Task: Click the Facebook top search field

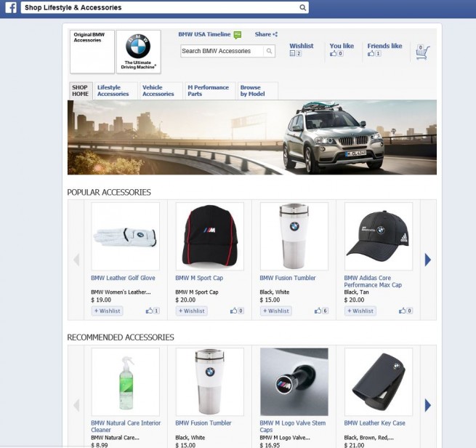Action: coord(165,7)
